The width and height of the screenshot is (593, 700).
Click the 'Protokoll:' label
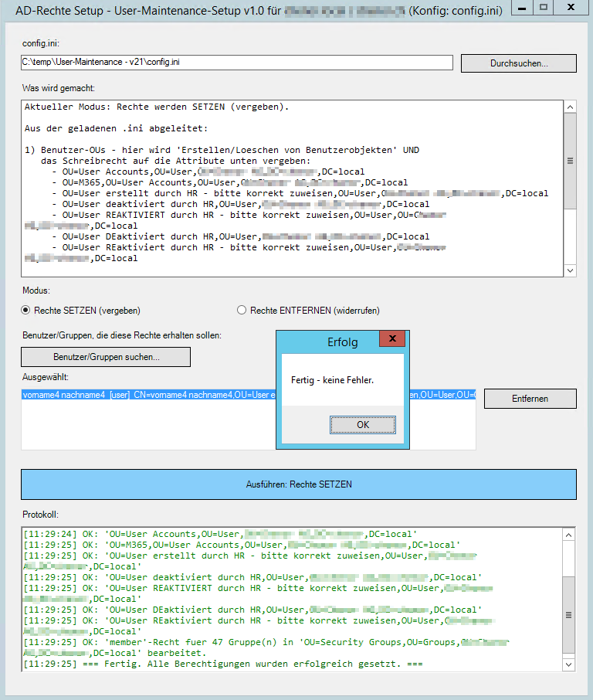[40, 515]
